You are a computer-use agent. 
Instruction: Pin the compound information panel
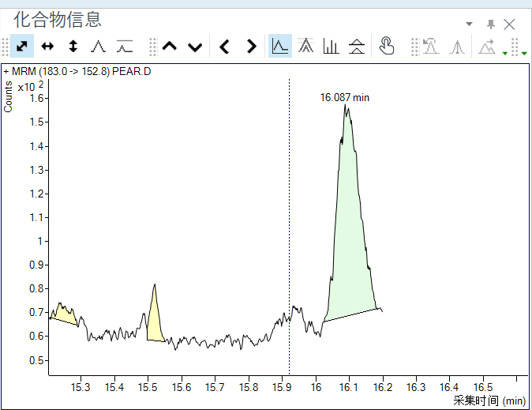tap(491, 24)
